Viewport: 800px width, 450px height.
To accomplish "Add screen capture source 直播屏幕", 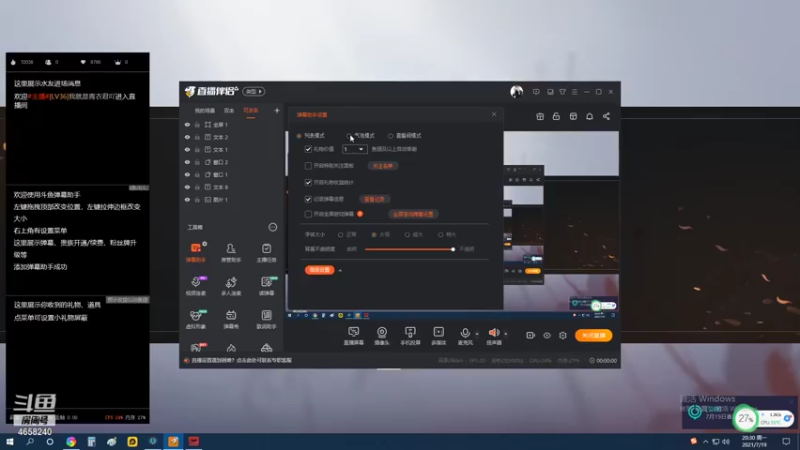I will (x=354, y=336).
